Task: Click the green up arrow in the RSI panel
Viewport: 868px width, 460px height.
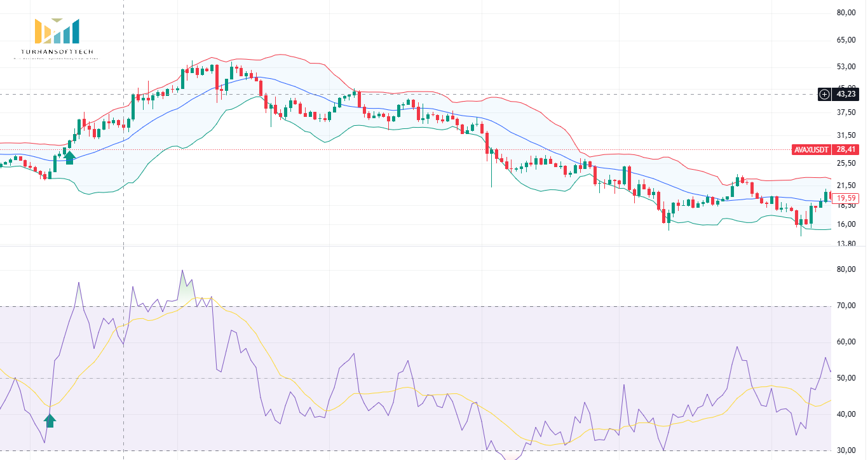Action: [50, 420]
